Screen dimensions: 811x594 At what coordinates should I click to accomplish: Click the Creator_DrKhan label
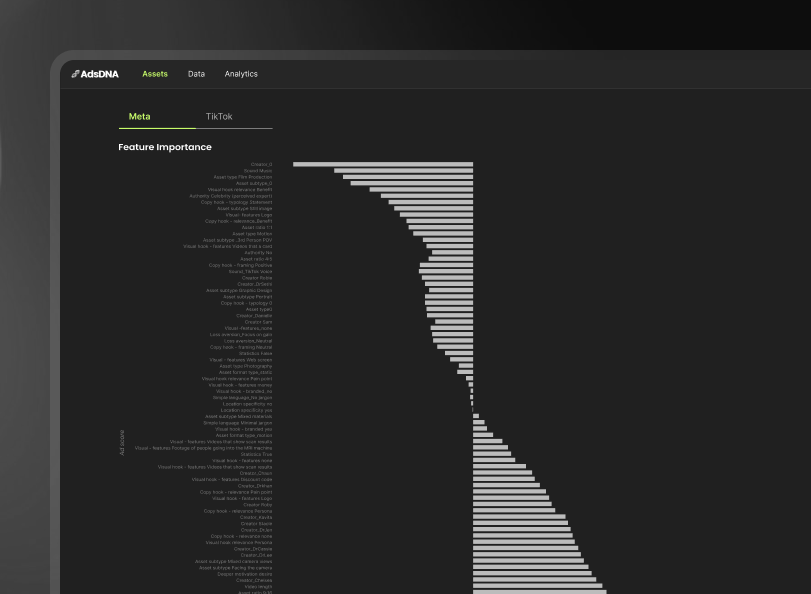[255, 486]
